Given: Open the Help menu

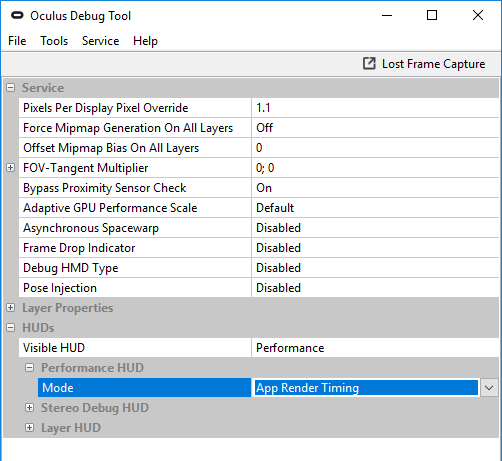Looking at the screenshot, I should coord(145,41).
